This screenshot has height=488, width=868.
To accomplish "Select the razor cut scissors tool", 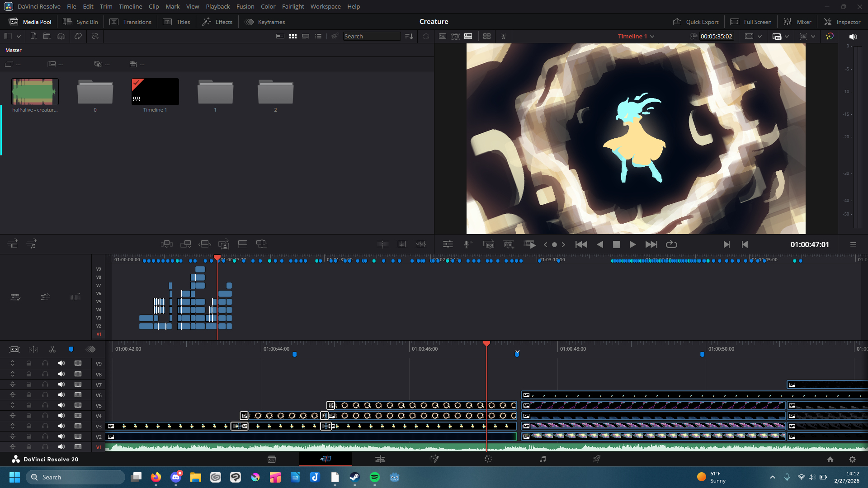I will tap(52, 349).
